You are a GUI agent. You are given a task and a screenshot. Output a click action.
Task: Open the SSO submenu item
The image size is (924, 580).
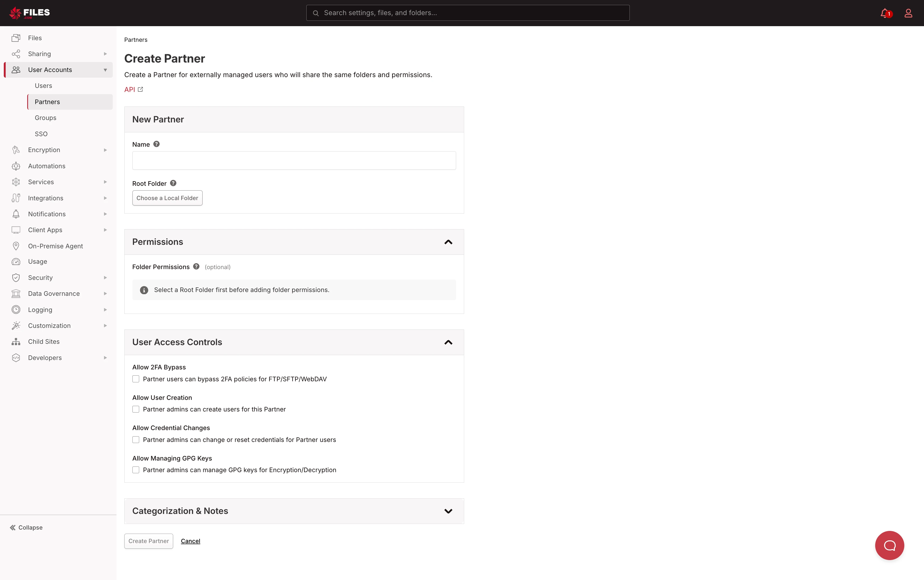70,134
